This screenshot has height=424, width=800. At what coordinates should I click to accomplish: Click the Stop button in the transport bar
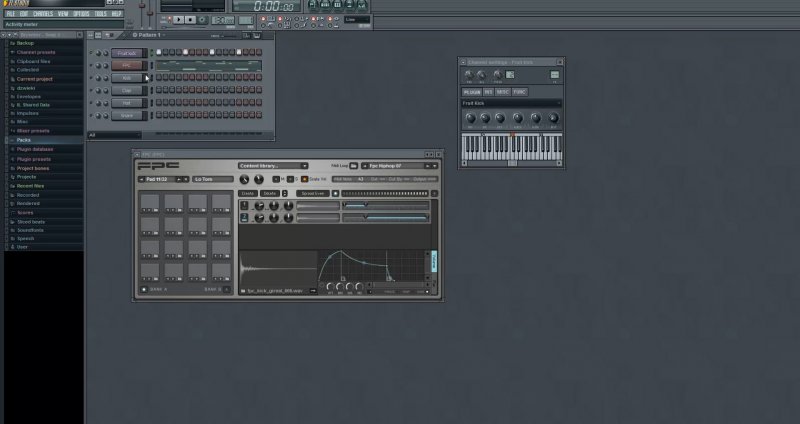189,19
